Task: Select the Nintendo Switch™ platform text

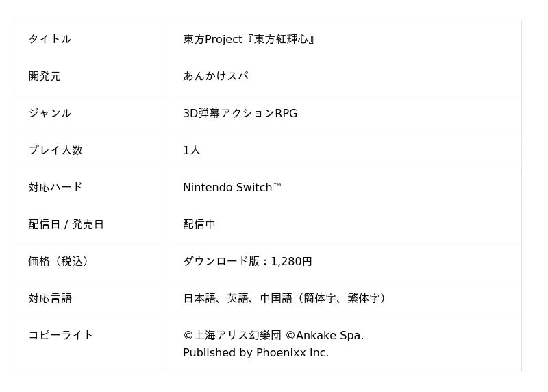Action: tap(232, 188)
